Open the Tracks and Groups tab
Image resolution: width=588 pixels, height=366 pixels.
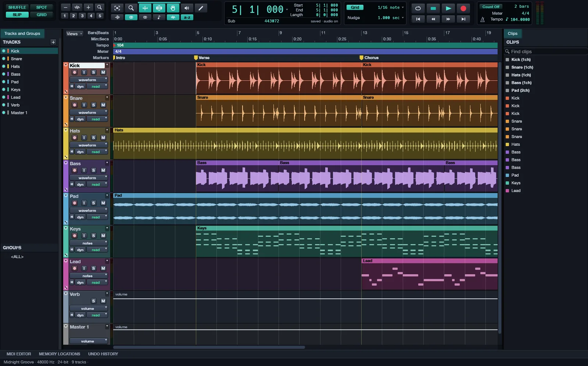(22, 33)
